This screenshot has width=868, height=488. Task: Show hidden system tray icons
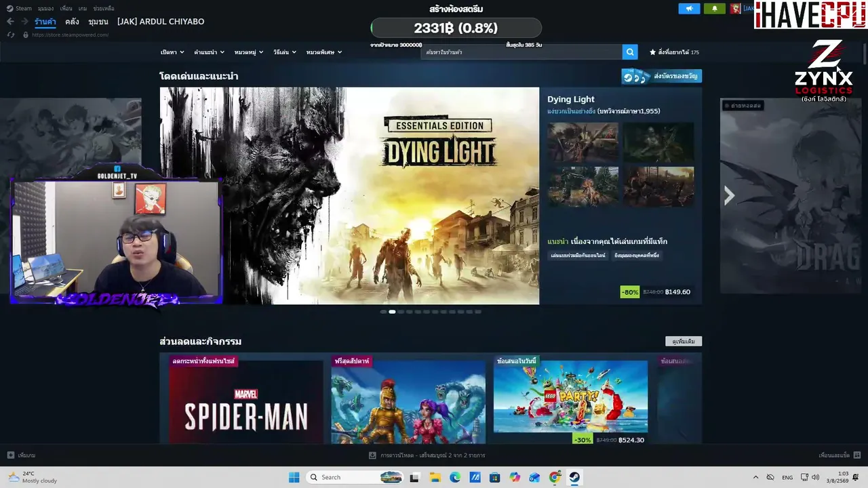tap(755, 477)
